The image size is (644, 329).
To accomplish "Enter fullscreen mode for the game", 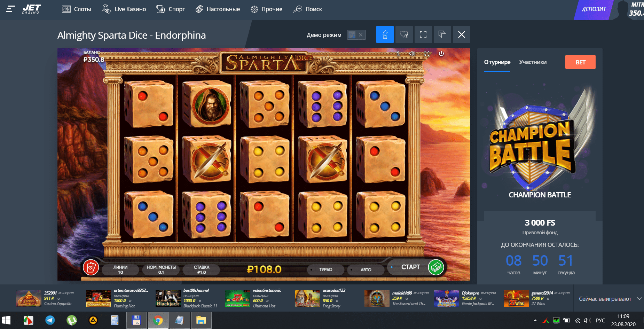I will (423, 34).
